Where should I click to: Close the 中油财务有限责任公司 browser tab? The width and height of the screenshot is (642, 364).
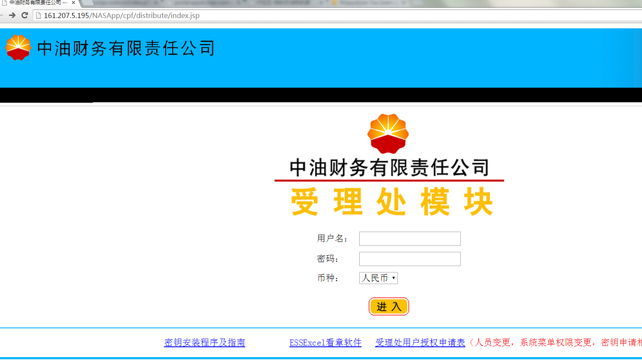click(73, 3)
